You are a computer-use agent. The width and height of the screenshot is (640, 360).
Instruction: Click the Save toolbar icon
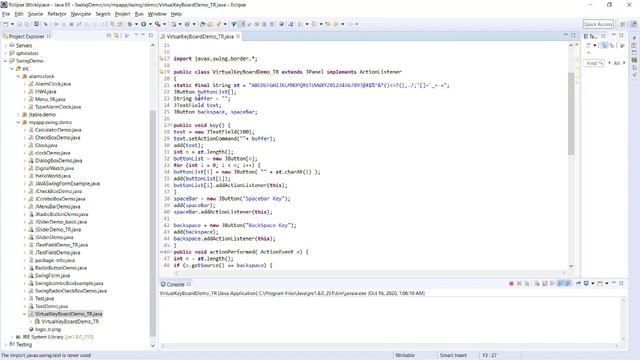pos(20,24)
